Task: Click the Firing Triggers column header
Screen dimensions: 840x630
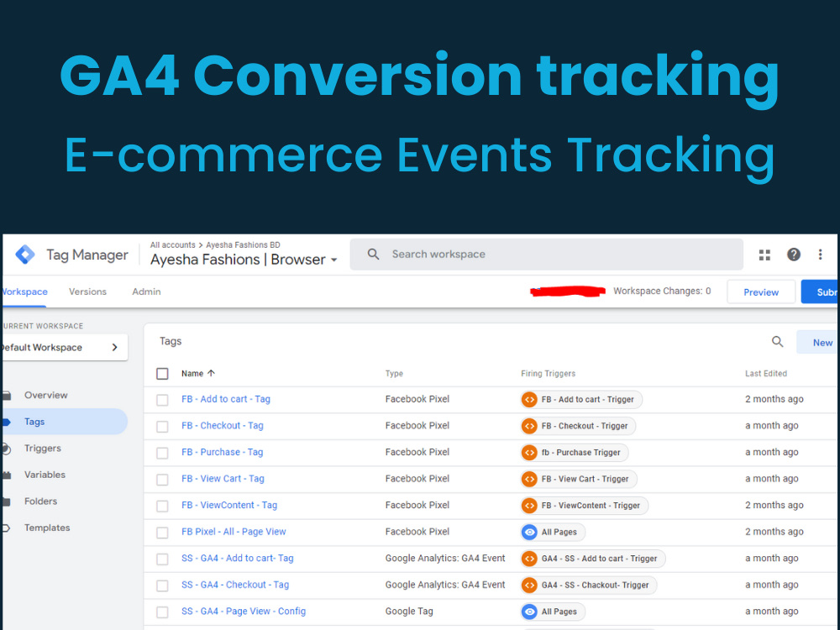Action: coord(548,374)
